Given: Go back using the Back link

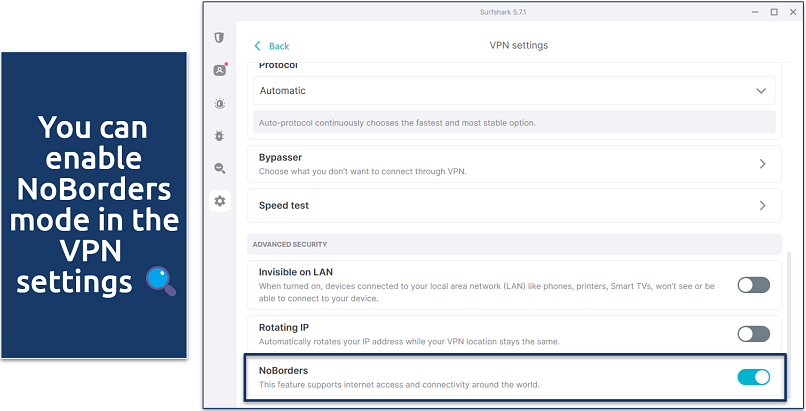Looking at the screenshot, I should (x=272, y=46).
